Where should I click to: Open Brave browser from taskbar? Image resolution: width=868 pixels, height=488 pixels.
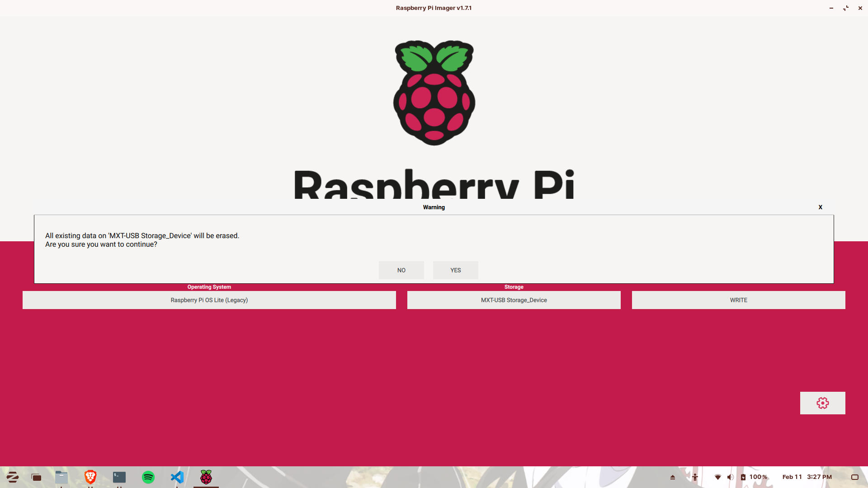tap(90, 477)
